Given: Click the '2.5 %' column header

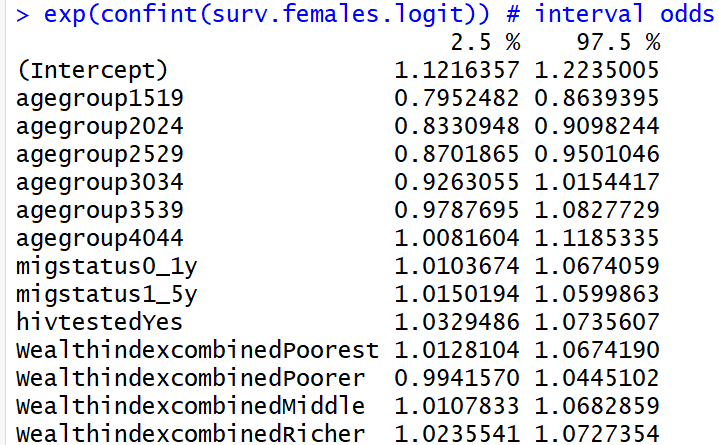Looking at the screenshot, I should 485,43.
